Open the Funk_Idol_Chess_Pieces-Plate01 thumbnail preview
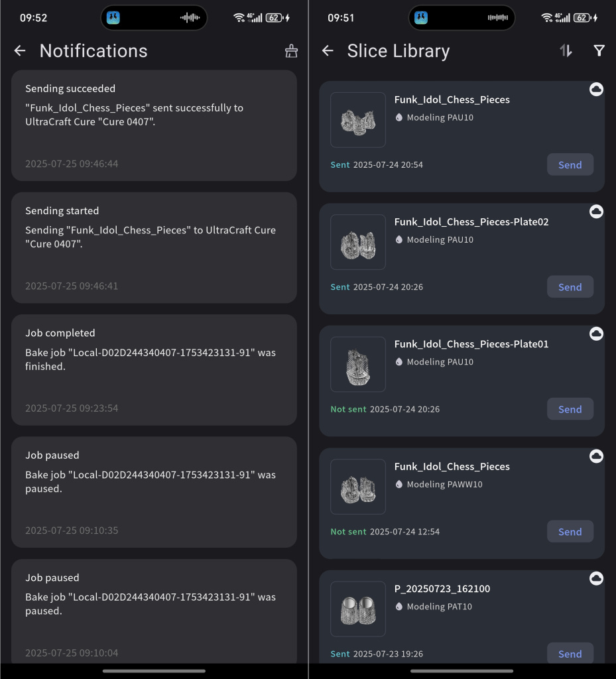The width and height of the screenshot is (616, 679). (358, 364)
